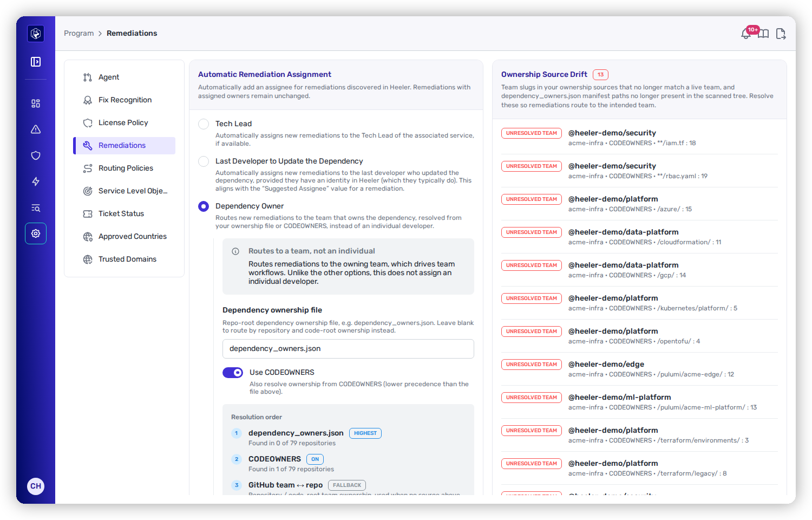Open the Service Level Objectives menu item

[x=125, y=191]
